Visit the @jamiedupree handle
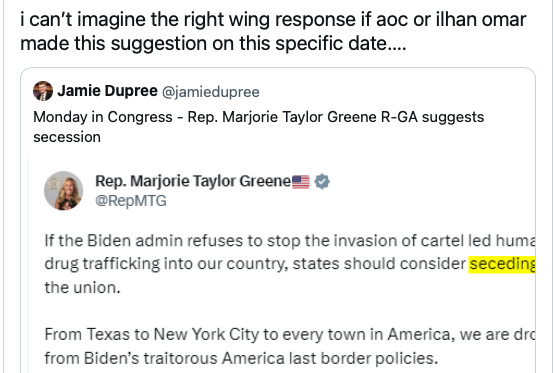Screen dimensions: 554x373 click(x=211, y=92)
